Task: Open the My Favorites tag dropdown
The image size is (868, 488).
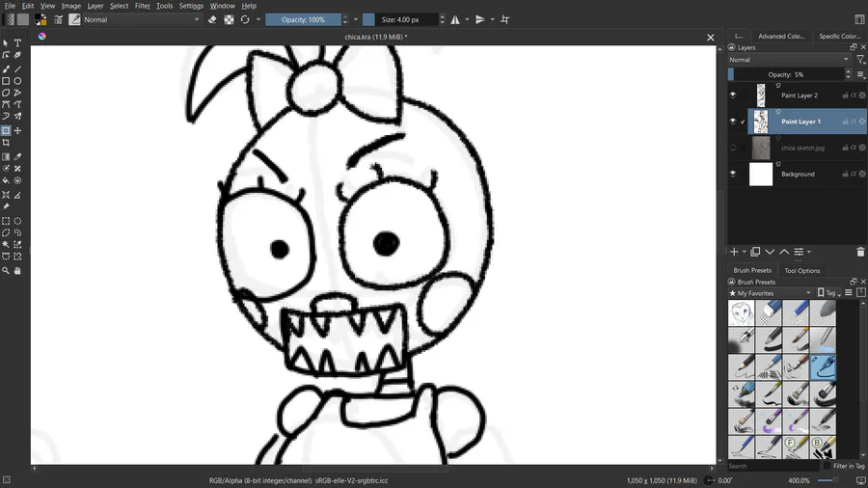Action: click(x=770, y=293)
